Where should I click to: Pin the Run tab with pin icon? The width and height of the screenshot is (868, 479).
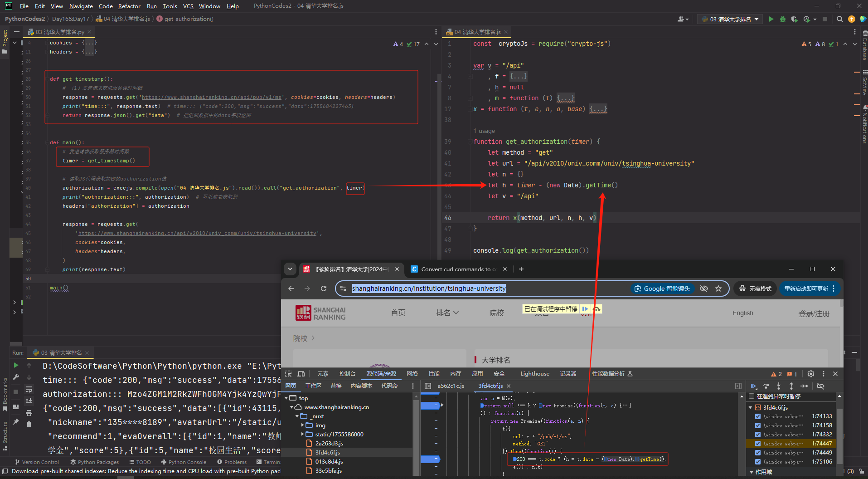point(16,422)
